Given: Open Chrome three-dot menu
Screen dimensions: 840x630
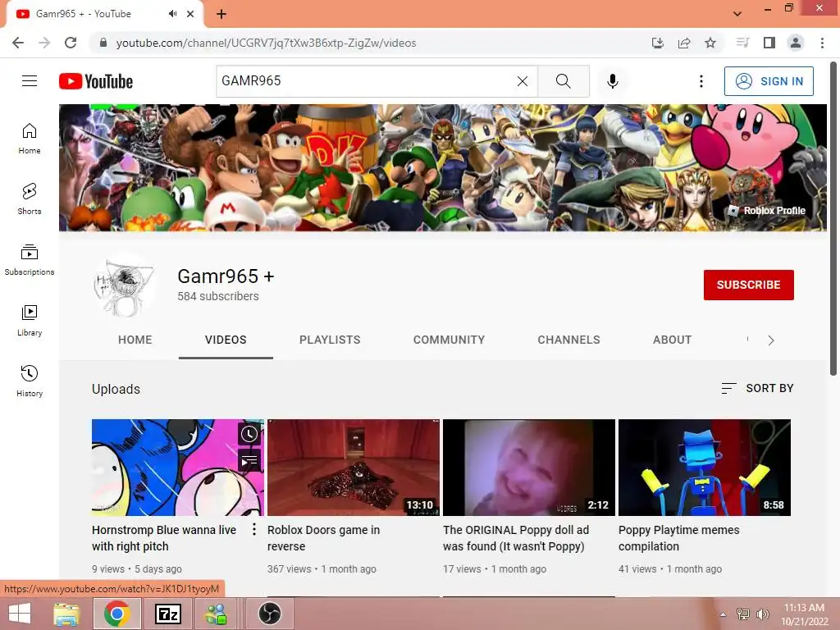Looking at the screenshot, I should tap(822, 43).
